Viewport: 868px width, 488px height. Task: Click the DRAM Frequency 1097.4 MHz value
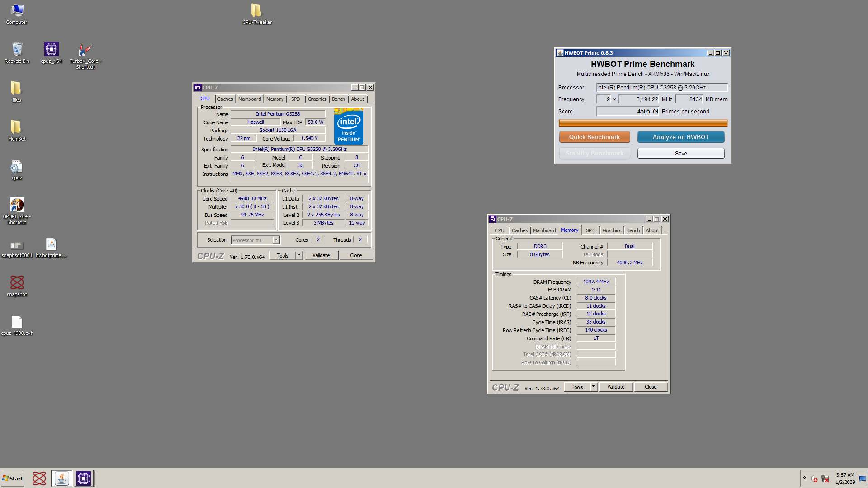(x=596, y=282)
